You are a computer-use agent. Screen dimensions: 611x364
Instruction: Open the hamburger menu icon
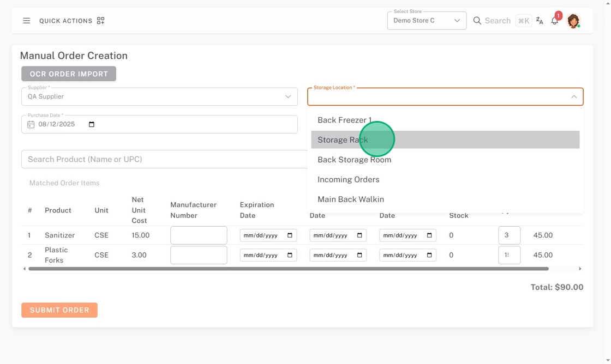coord(26,21)
